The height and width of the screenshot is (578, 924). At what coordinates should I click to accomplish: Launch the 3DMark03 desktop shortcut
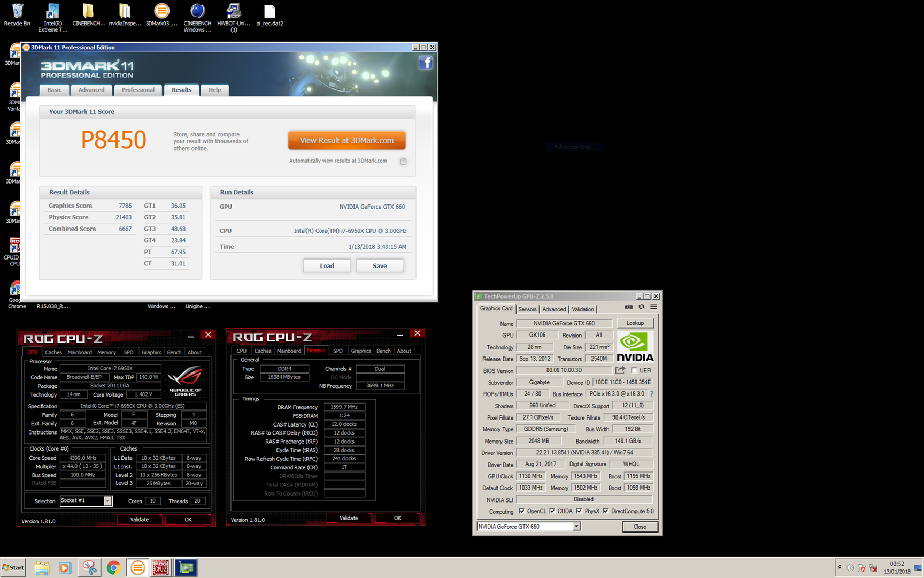[x=161, y=15]
